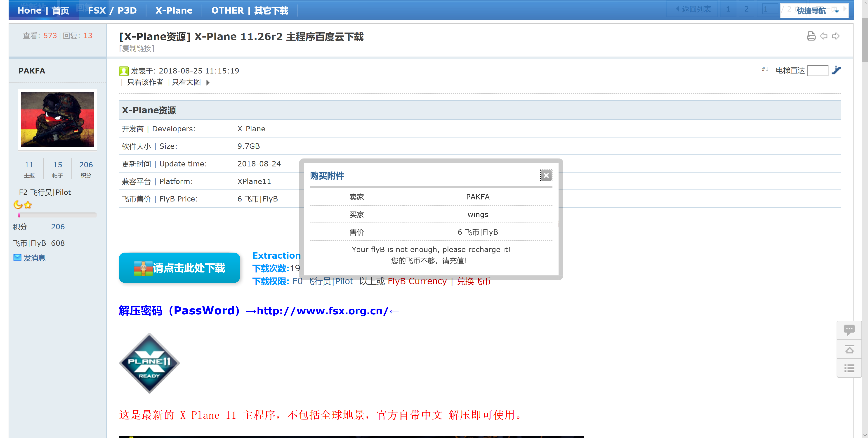Image resolution: width=868 pixels, height=438 pixels.
Task: Click the winrar archive icon on download button
Action: tap(143, 268)
